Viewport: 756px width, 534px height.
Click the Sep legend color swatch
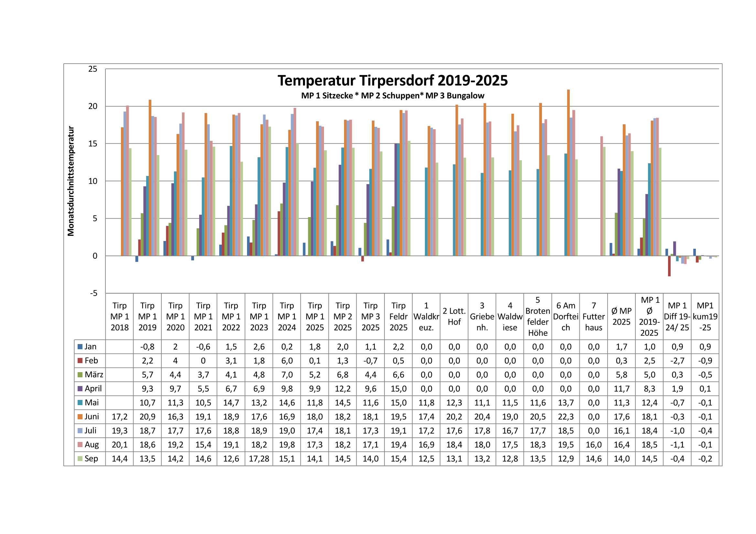(80, 458)
